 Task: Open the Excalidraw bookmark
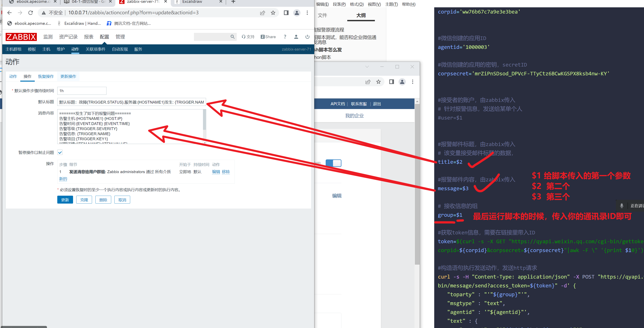tap(79, 23)
